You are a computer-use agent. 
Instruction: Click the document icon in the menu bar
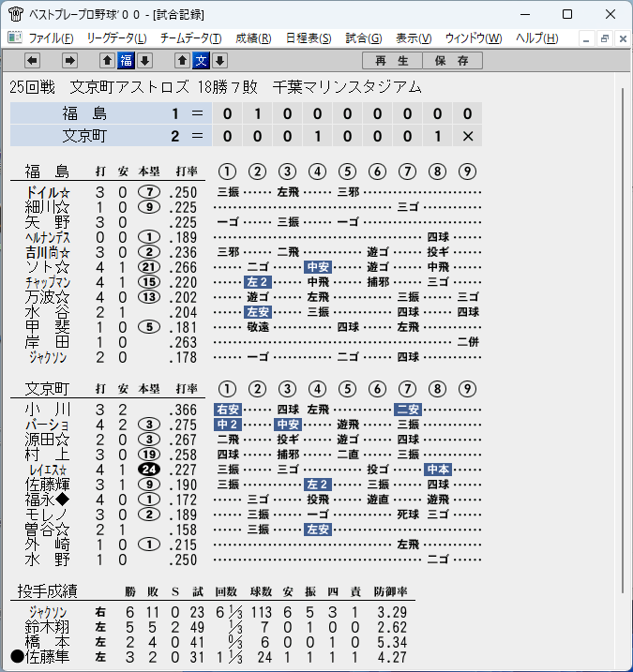15,37
